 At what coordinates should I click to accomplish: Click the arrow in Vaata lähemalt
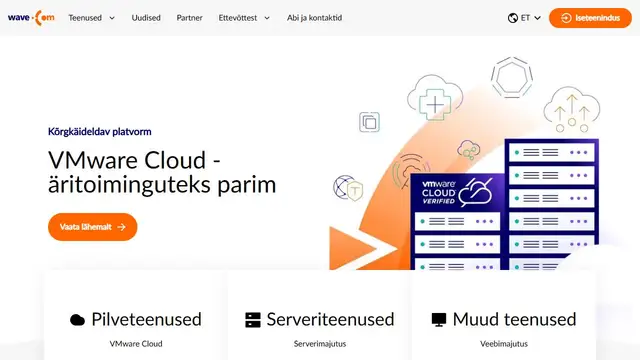[121, 227]
